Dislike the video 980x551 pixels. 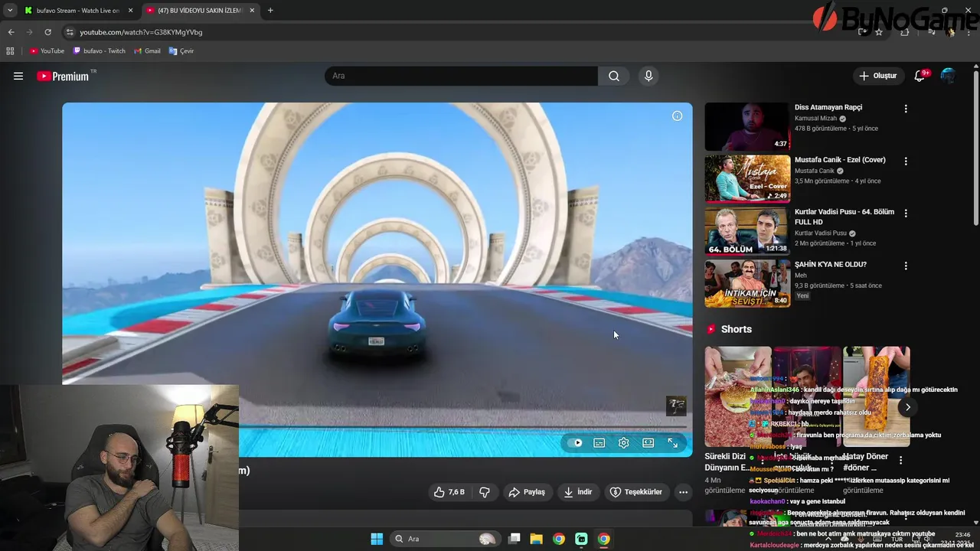pos(485,492)
